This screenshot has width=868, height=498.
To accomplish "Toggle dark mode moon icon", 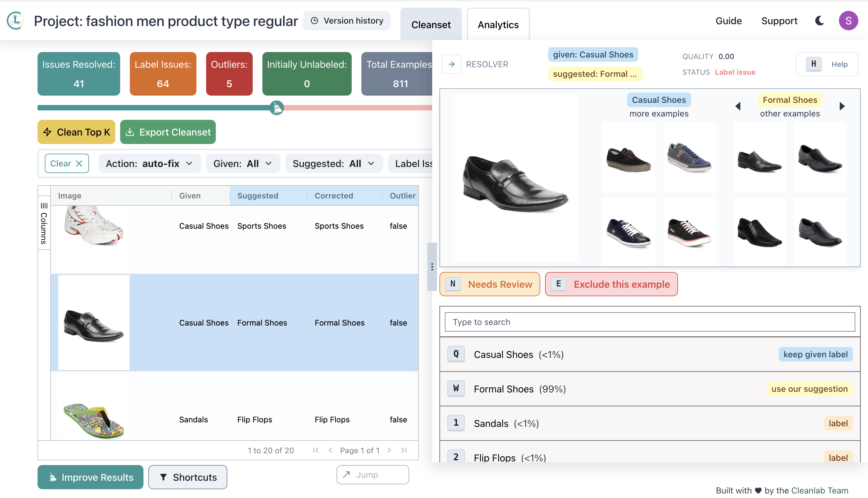I will pyautogui.click(x=819, y=21).
